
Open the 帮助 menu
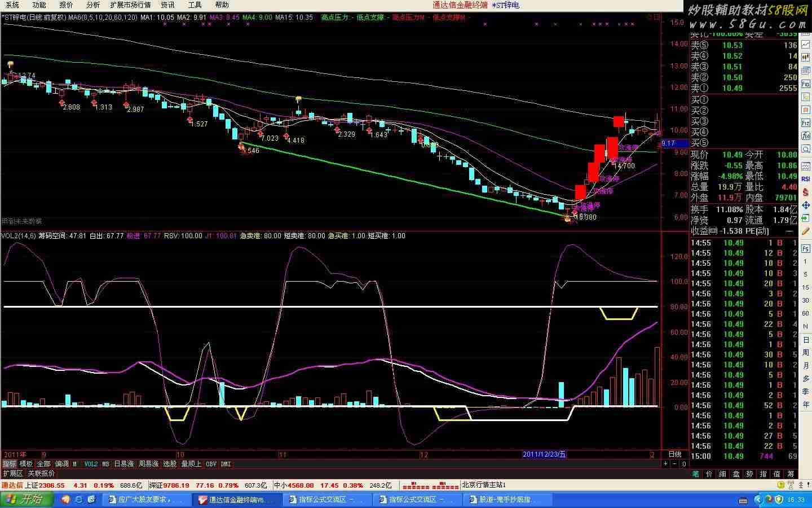(222, 5)
